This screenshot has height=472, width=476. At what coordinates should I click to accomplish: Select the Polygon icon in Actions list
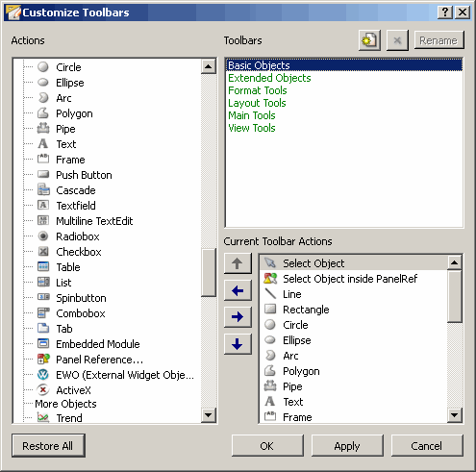coord(43,113)
